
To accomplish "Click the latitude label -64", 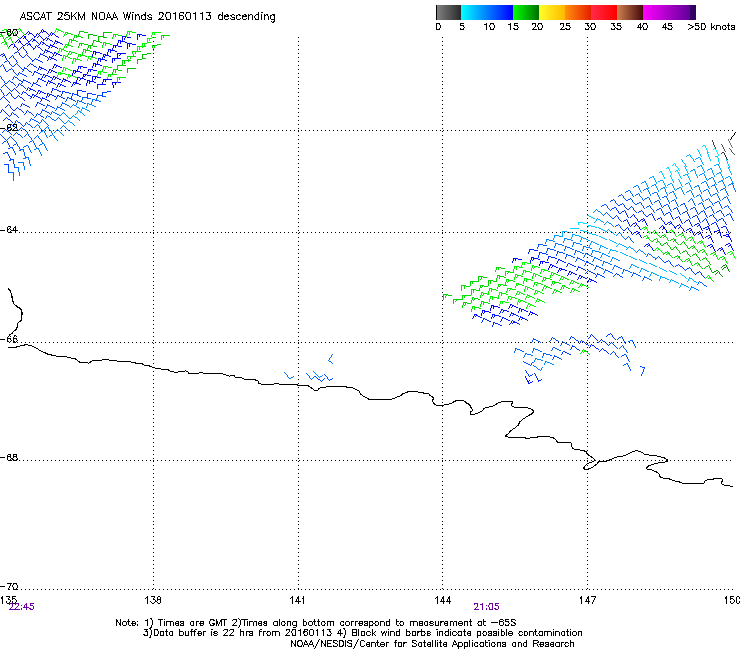I will [9, 229].
